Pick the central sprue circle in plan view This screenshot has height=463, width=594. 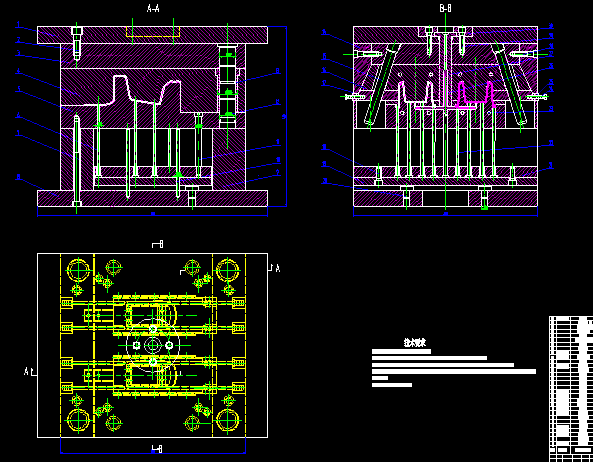pyautogui.click(x=153, y=345)
